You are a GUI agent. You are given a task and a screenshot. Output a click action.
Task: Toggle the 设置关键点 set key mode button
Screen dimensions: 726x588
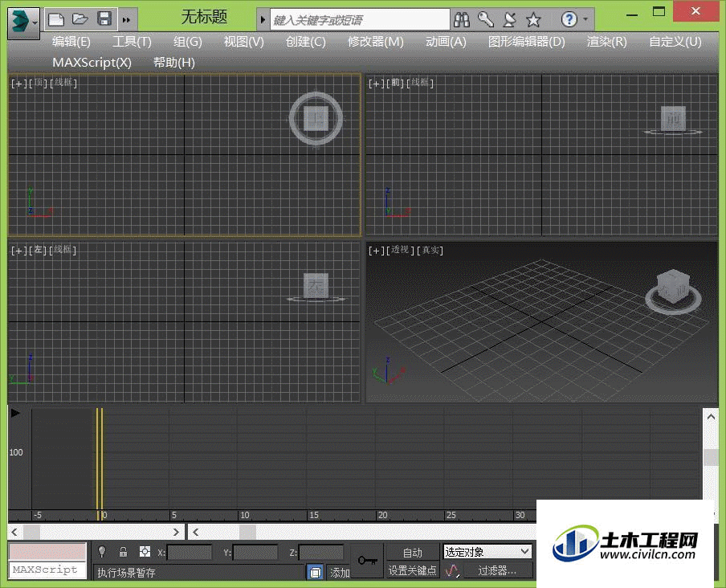(x=412, y=570)
